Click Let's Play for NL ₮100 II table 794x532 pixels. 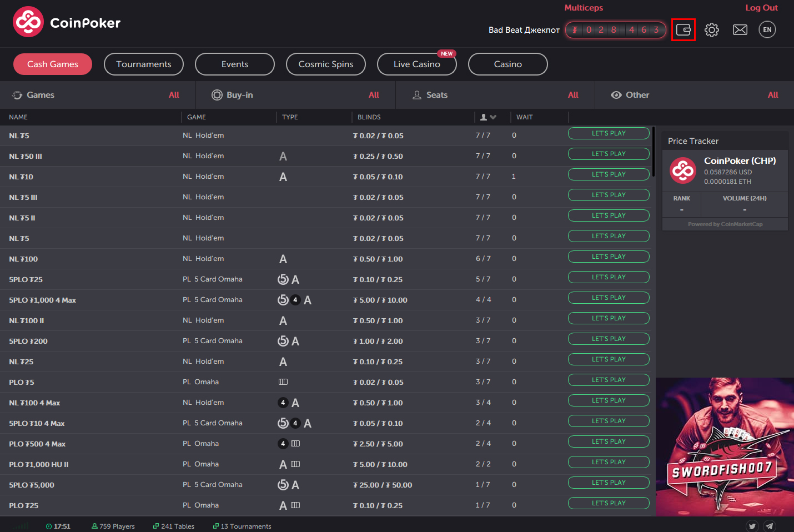(x=609, y=318)
